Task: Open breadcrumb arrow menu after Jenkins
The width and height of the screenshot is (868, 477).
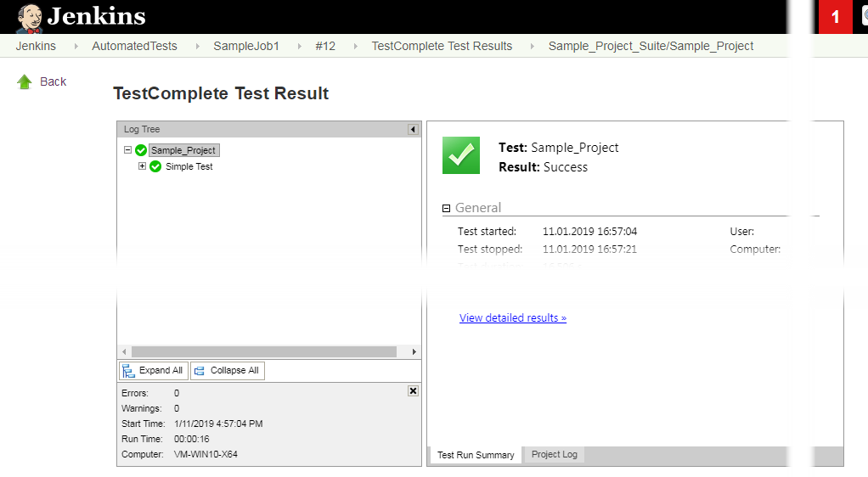Action: (x=76, y=47)
